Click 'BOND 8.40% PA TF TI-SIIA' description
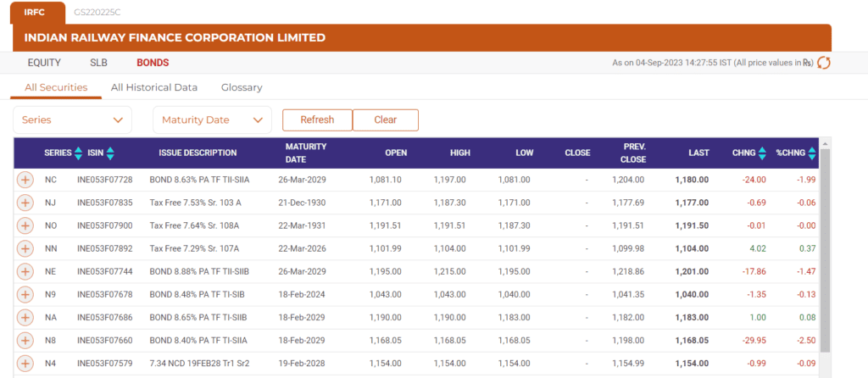 [198, 341]
